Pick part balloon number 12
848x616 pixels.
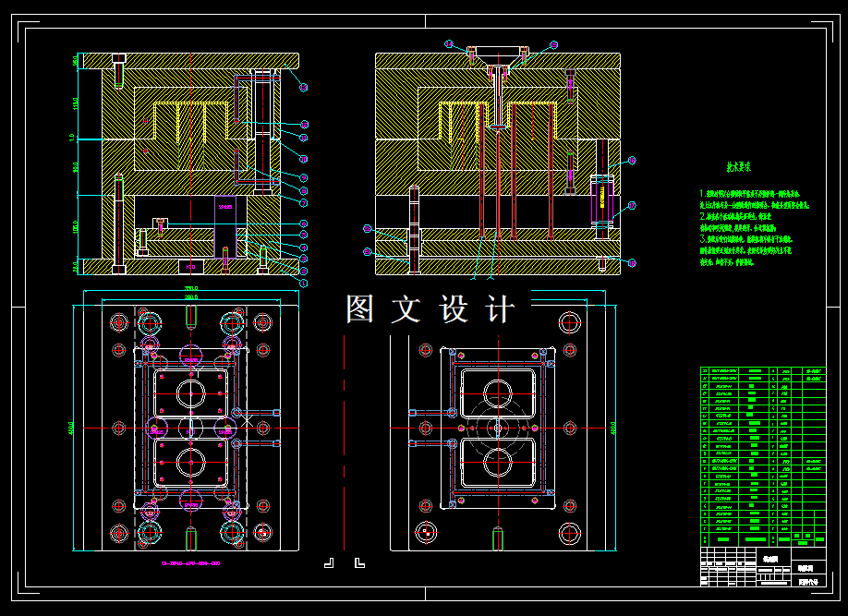coord(304,125)
